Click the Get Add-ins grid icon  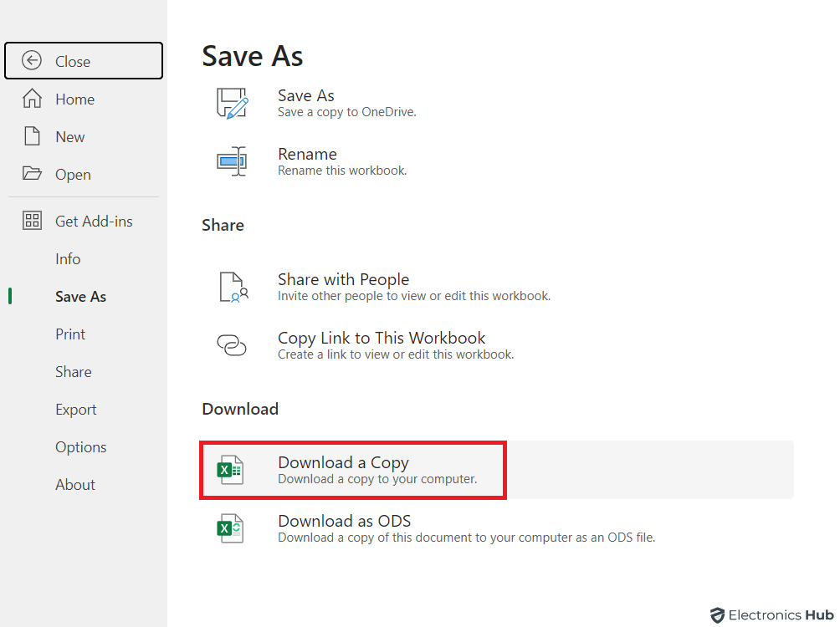click(x=32, y=221)
